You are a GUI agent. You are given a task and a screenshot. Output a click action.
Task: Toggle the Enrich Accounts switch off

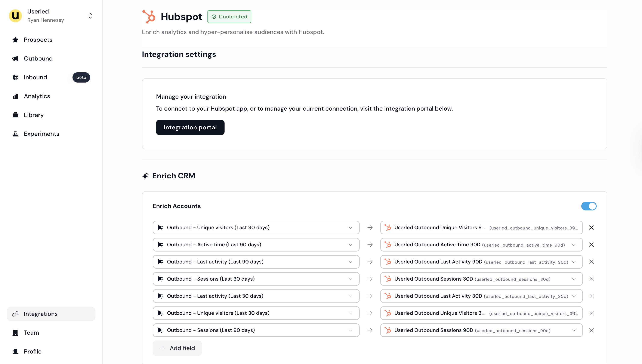pos(589,206)
